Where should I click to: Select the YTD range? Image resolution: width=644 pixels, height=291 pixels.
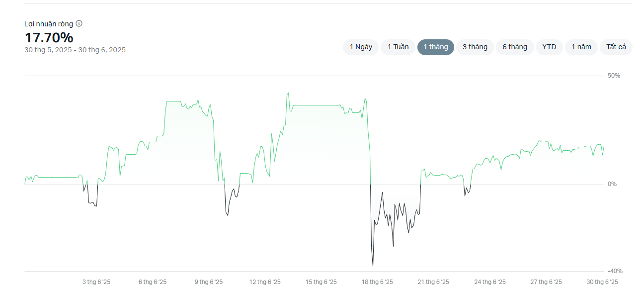click(549, 47)
